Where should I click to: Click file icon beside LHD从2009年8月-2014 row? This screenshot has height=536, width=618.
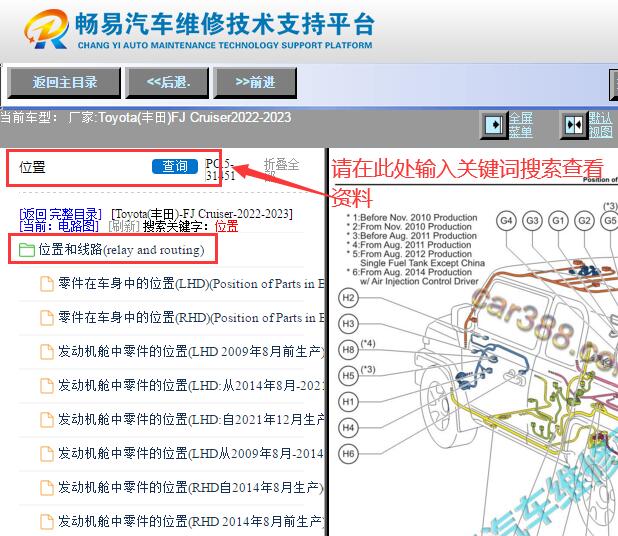47,454
